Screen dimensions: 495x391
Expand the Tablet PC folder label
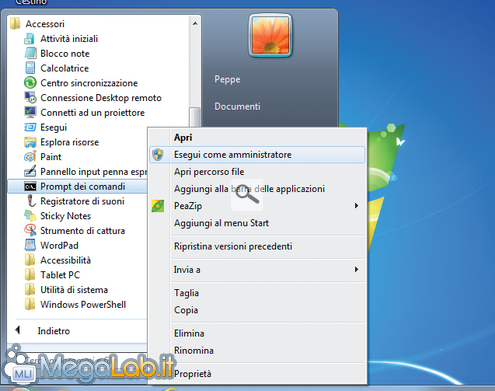(60, 275)
